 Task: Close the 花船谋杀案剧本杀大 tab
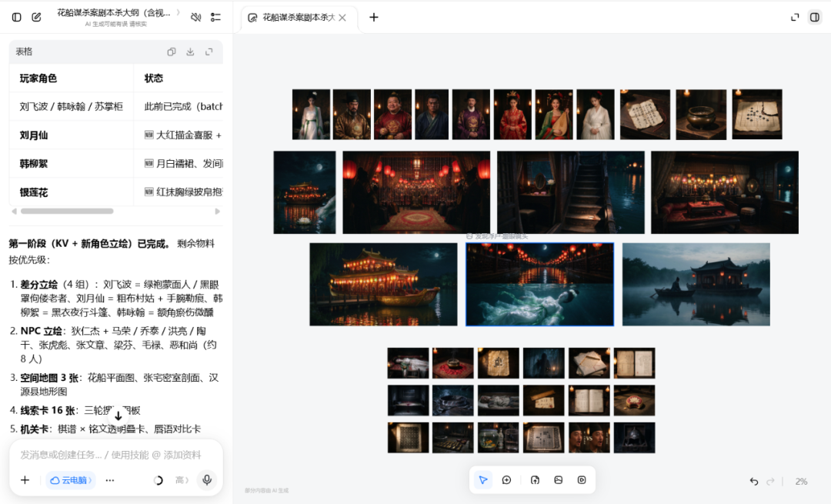click(x=342, y=18)
